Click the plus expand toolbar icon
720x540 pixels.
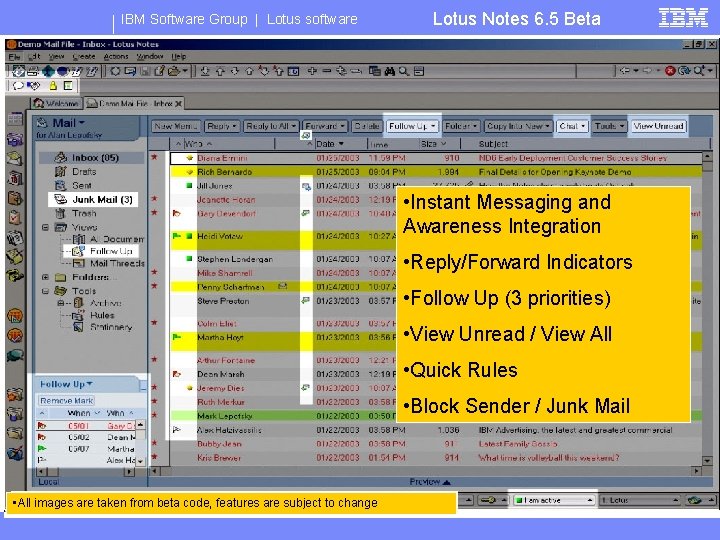(312, 71)
